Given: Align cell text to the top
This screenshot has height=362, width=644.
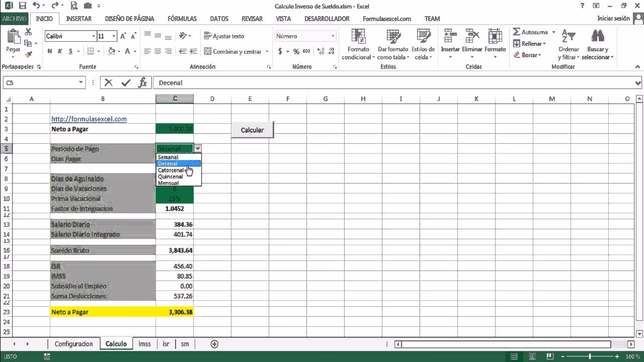Looking at the screenshot, I should (147, 36).
